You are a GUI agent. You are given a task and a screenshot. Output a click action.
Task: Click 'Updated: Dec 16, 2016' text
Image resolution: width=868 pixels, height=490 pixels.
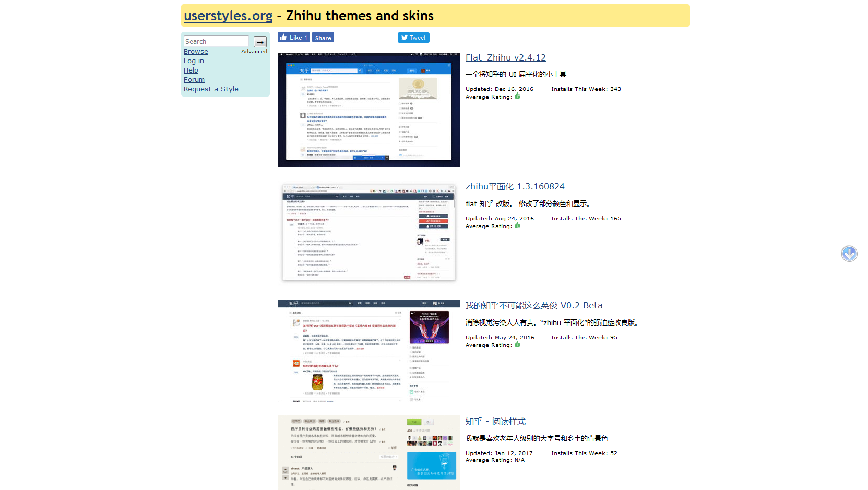[x=500, y=89]
